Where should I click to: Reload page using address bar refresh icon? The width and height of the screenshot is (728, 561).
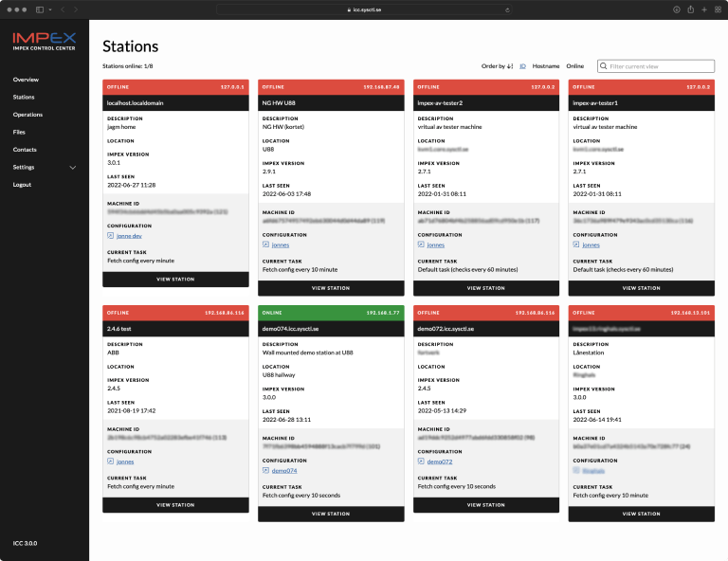tap(504, 9)
